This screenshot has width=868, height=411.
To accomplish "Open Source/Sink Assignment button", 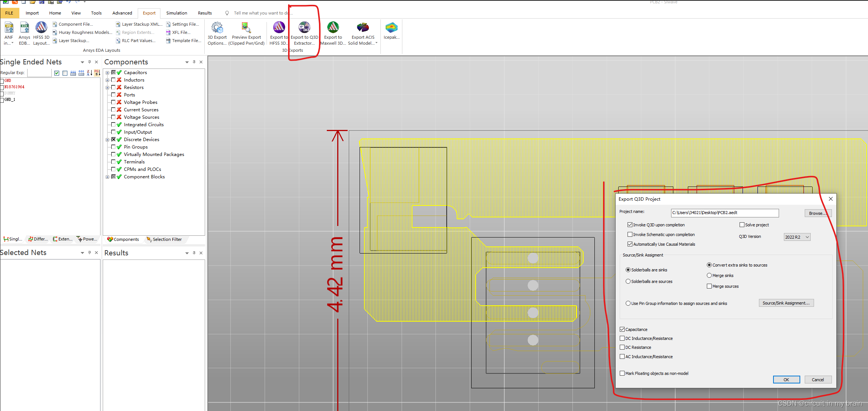I will [x=786, y=303].
